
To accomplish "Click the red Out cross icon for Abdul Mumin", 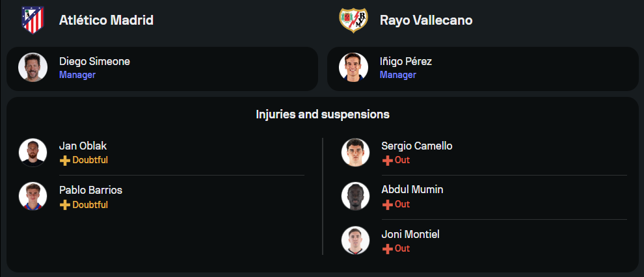I will click(387, 205).
